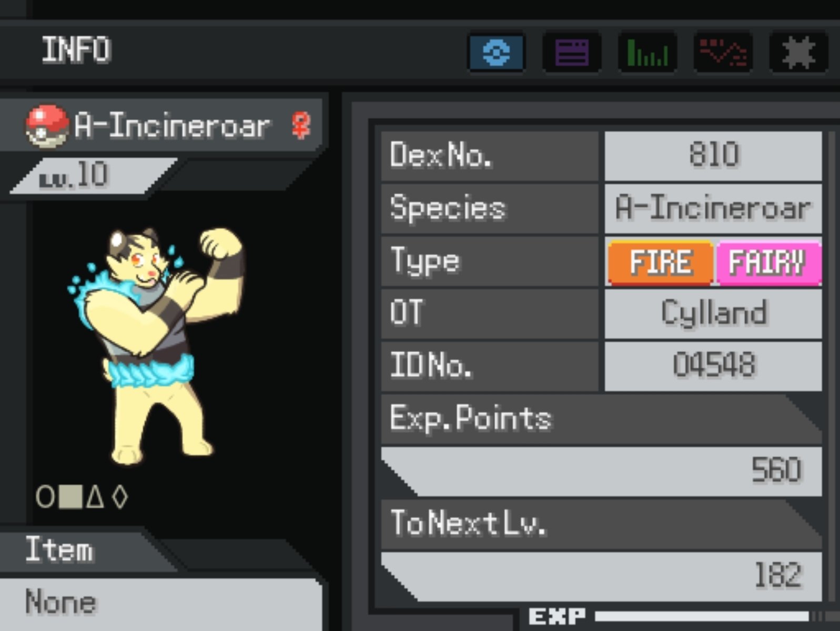Toggle the square marking
Viewport: 840px width, 631px height.
pyautogui.click(x=70, y=497)
